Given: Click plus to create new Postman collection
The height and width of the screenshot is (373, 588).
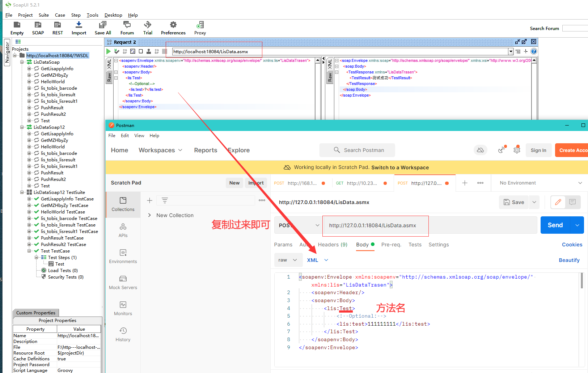Looking at the screenshot, I should (149, 200).
